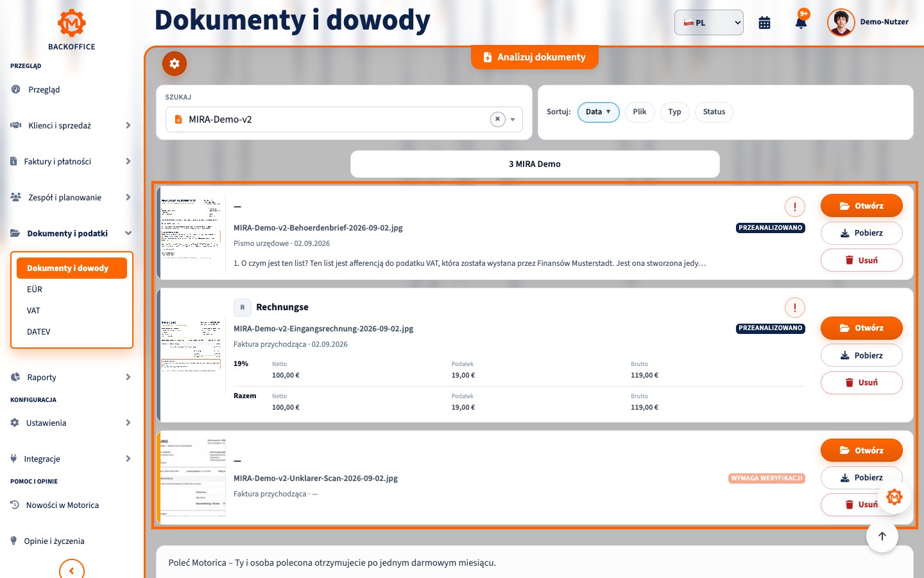The width and height of the screenshot is (924, 578).
Task: Click the 3 MIRA Demo group header
Action: point(535,164)
